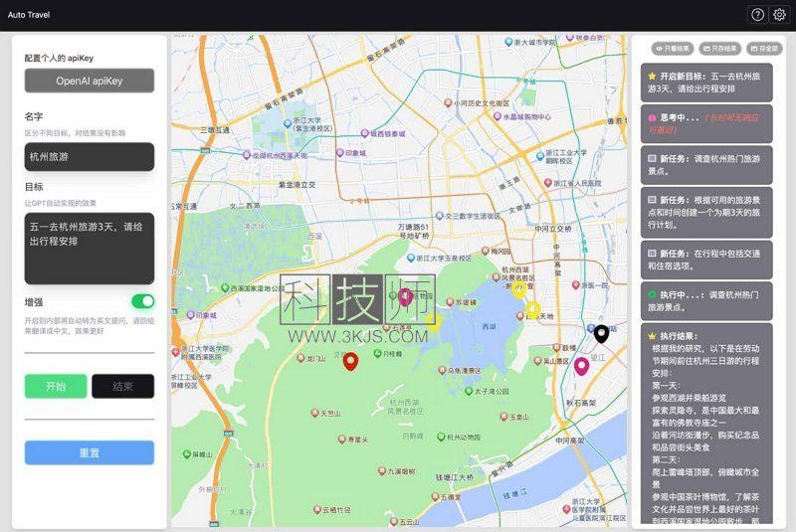
Task: Click the 杭州动物园 zoo marker
Action: [x=441, y=437]
